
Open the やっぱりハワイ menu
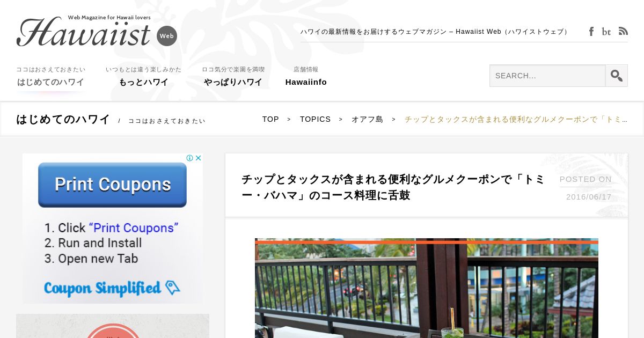click(x=233, y=77)
